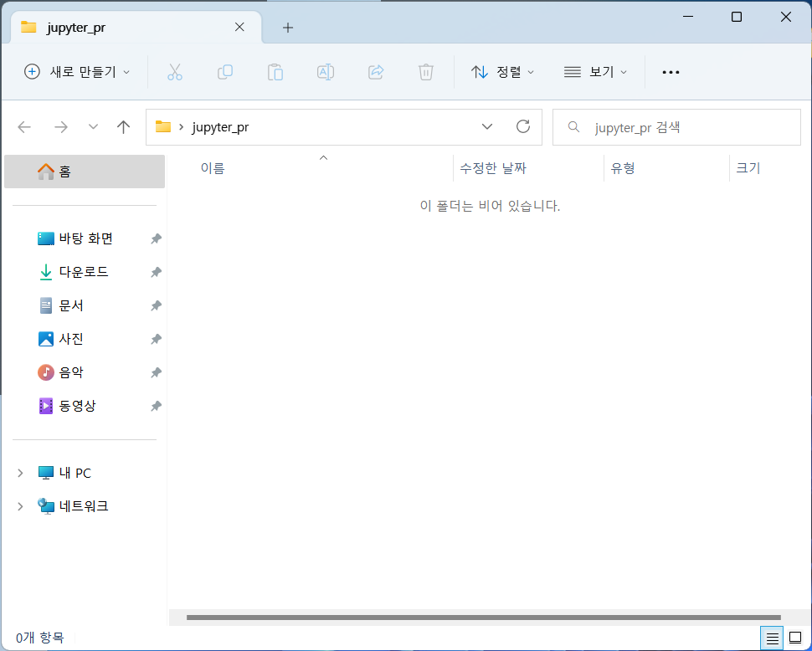
Task: Click the Delete trash can icon
Action: pos(426,72)
